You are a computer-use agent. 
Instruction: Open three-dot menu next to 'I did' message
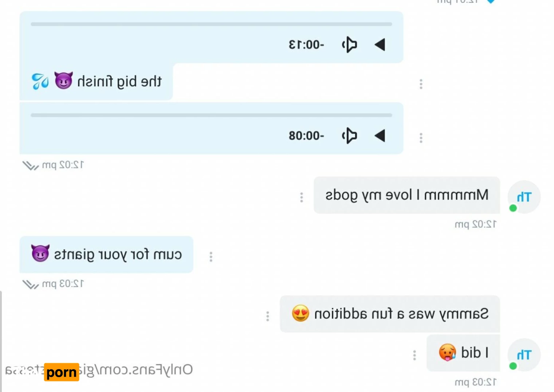414,355
